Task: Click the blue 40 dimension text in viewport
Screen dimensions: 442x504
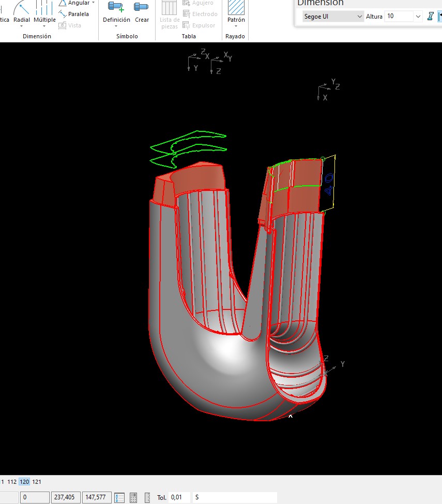Action: pos(329,184)
